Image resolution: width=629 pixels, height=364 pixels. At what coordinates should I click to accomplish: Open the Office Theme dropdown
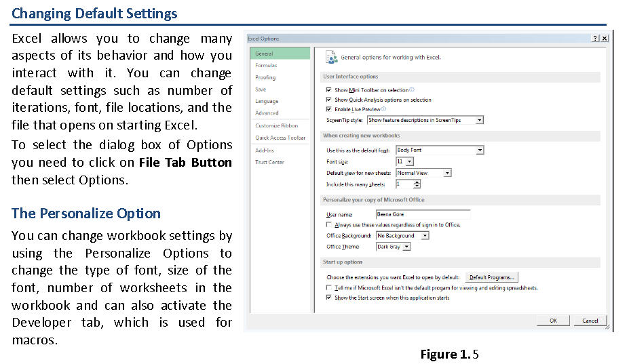pyautogui.click(x=406, y=247)
